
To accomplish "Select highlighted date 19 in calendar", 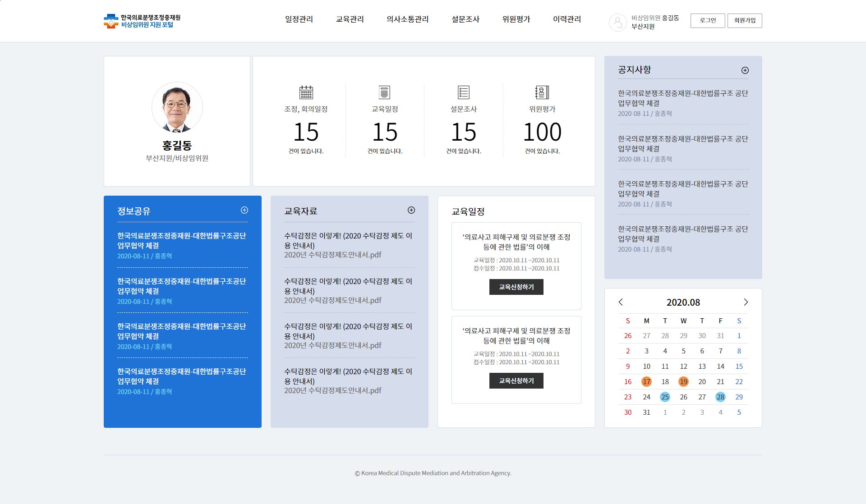I will point(683,382).
